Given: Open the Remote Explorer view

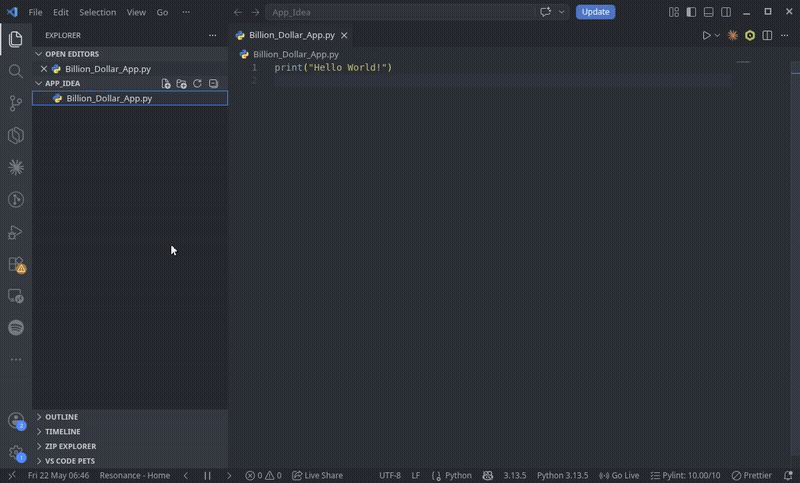Looking at the screenshot, I should (x=16, y=296).
